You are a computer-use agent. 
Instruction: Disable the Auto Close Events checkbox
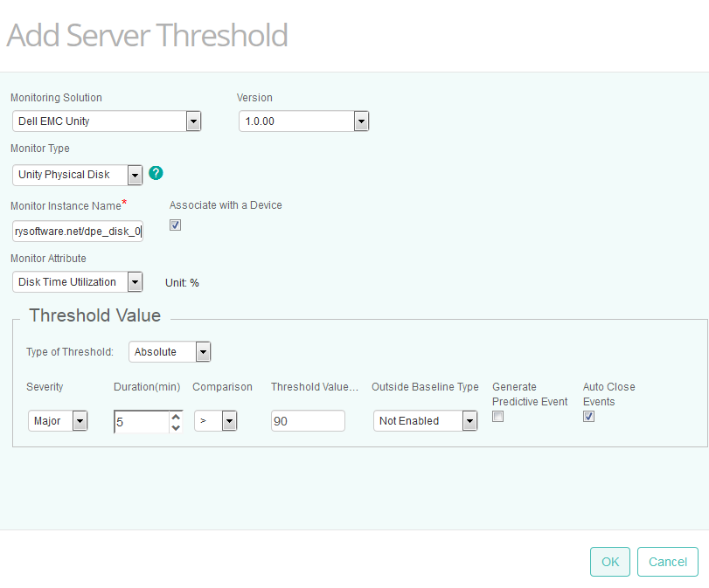click(588, 416)
